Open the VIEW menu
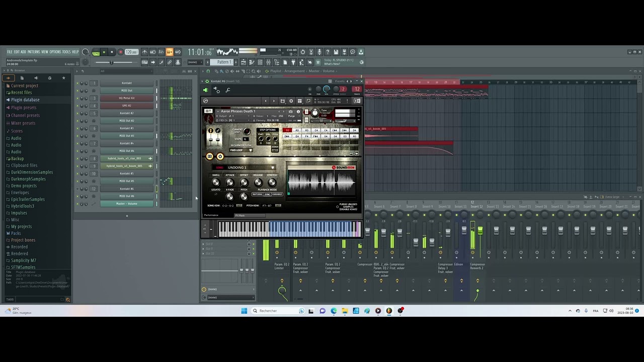The image size is (644, 362). pyautogui.click(x=45, y=52)
